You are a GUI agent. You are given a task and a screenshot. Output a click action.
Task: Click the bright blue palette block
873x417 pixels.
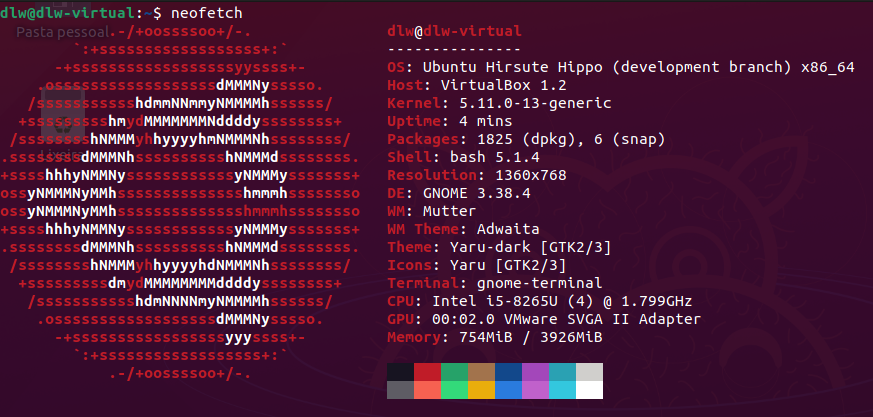pos(508,390)
